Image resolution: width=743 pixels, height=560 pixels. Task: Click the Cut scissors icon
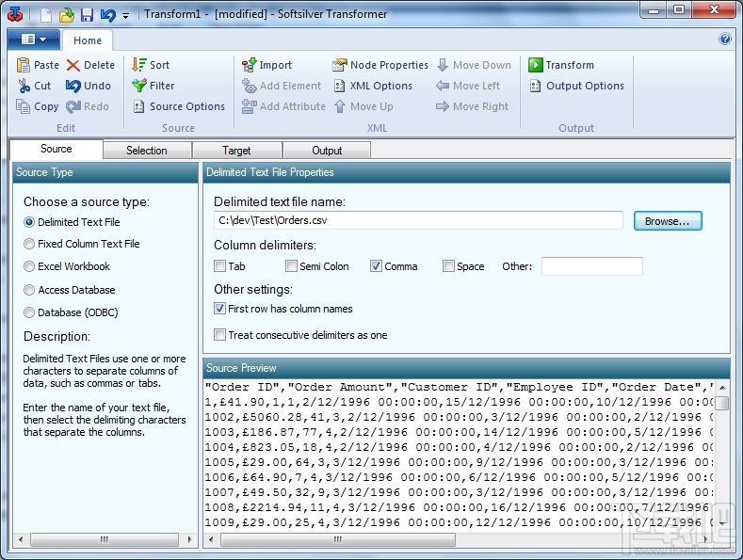click(x=24, y=86)
